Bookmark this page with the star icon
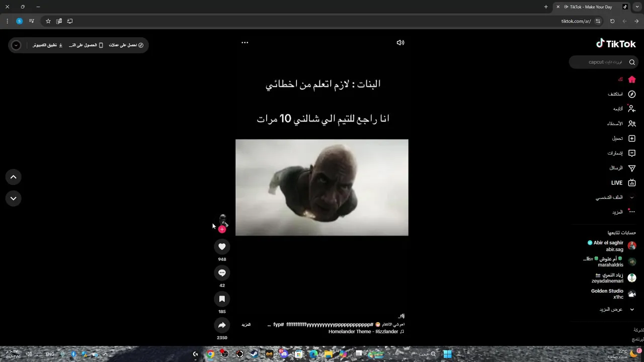Viewport: 644px width, 362px height. 48,21
